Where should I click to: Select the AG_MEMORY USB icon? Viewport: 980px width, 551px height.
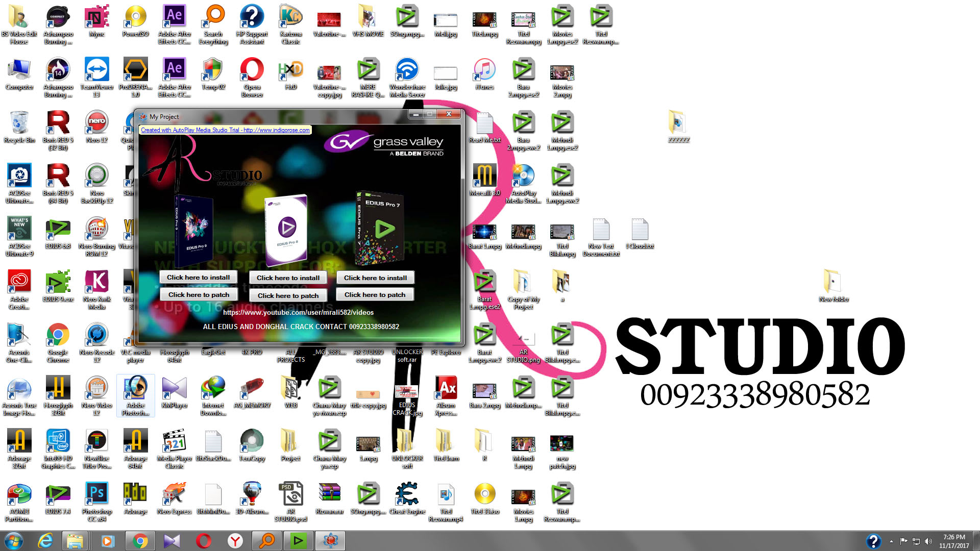pyautogui.click(x=252, y=393)
